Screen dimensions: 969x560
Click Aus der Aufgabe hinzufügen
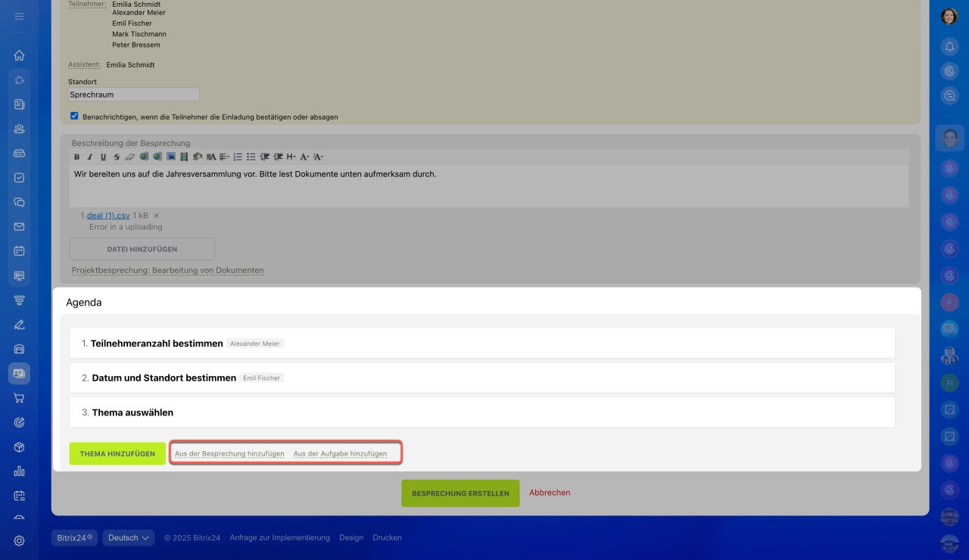coord(340,454)
